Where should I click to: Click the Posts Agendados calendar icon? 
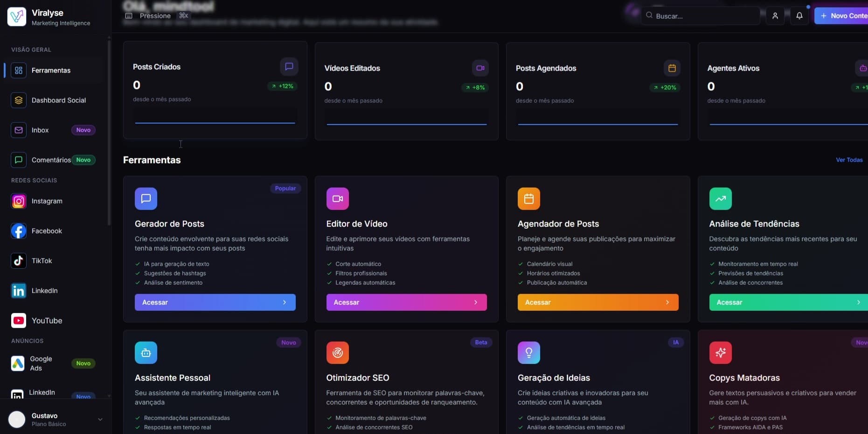672,68
